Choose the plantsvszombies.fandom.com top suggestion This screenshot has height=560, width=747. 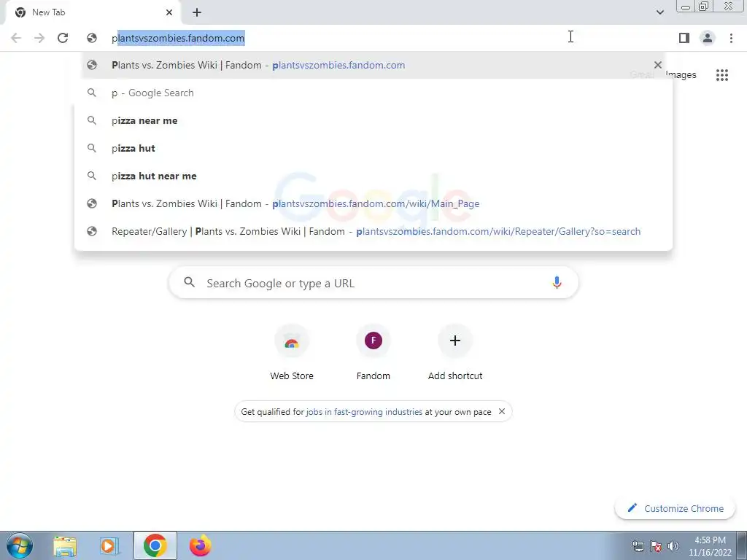pos(373,65)
